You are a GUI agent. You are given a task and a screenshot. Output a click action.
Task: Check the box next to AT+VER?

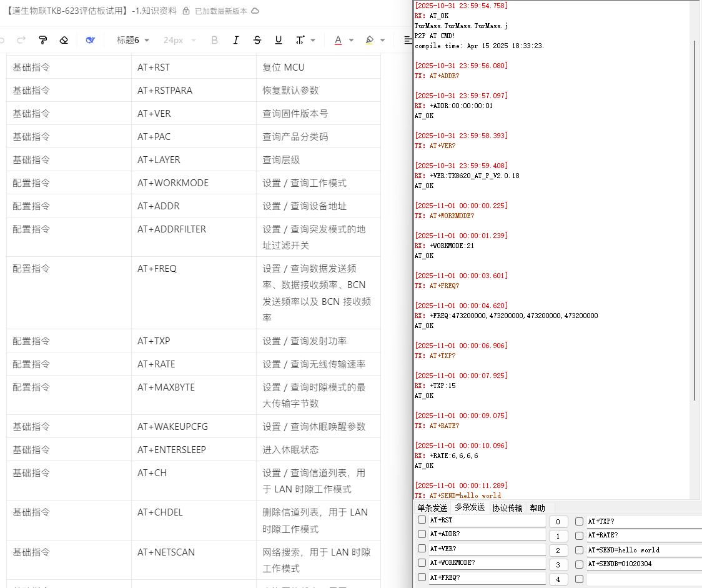pyautogui.click(x=422, y=549)
